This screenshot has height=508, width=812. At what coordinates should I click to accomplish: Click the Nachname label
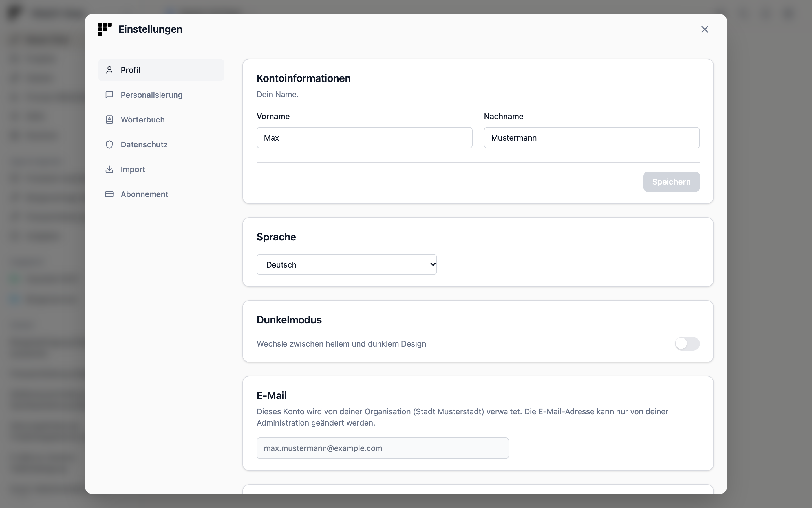504,116
